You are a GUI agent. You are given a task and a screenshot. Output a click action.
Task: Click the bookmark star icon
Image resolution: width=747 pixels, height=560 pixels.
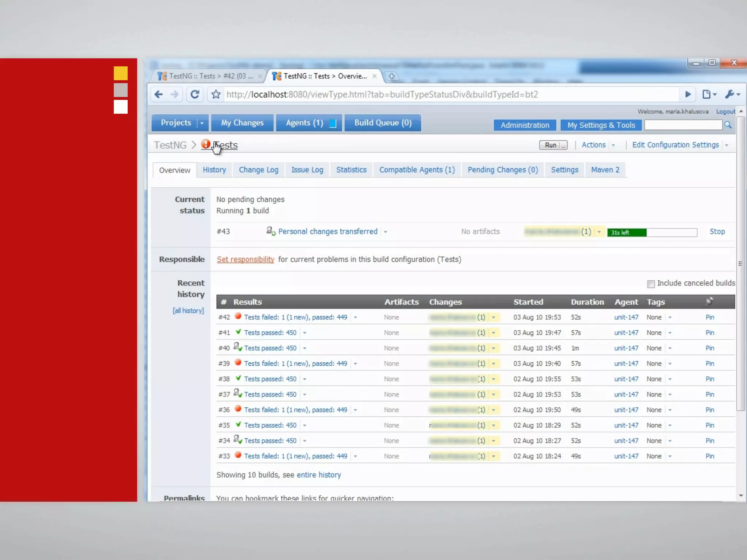(216, 94)
